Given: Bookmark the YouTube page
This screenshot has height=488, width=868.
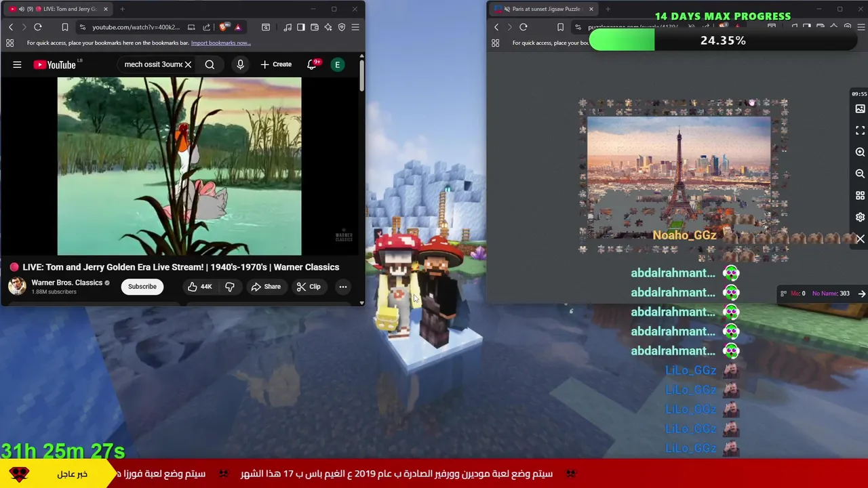Looking at the screenshot, I should pos(65,27).
